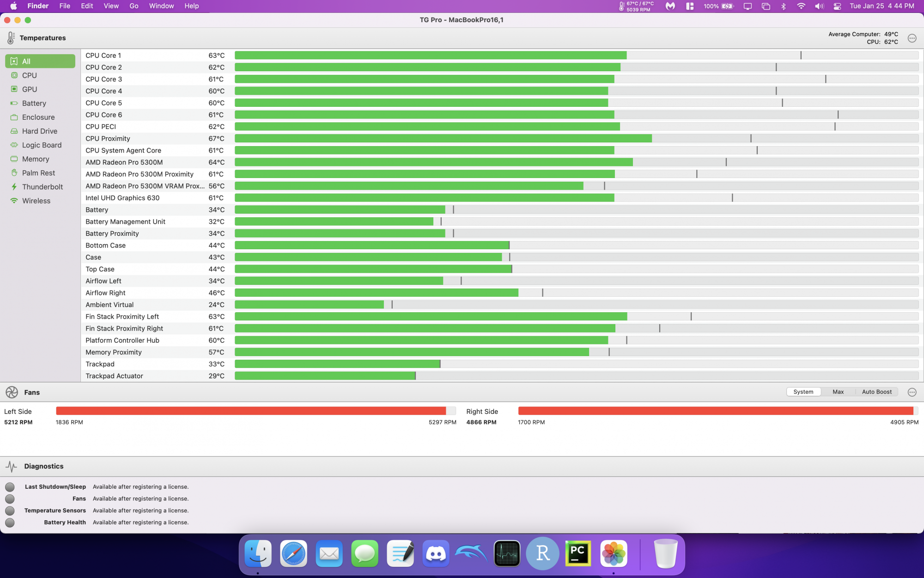
Task: Open the Help menu
Action: [191, 6]
